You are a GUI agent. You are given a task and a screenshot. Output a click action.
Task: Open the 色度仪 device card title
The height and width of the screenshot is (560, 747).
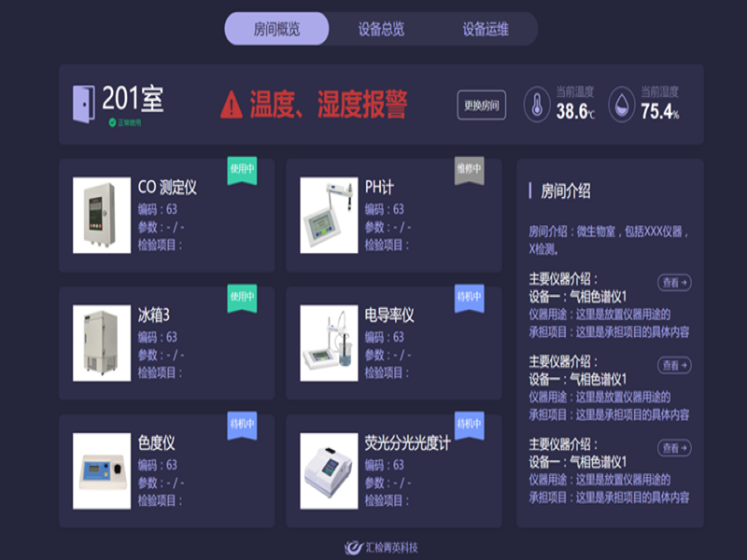pos(156,443)
